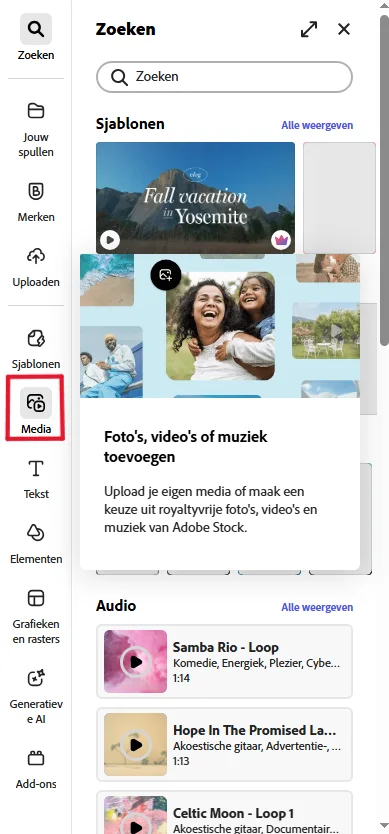This screenshot has height=834, width=389.
Task: Select the Samba Rio - Loop title
Action: pyautogui.click(x=226, y=647)
